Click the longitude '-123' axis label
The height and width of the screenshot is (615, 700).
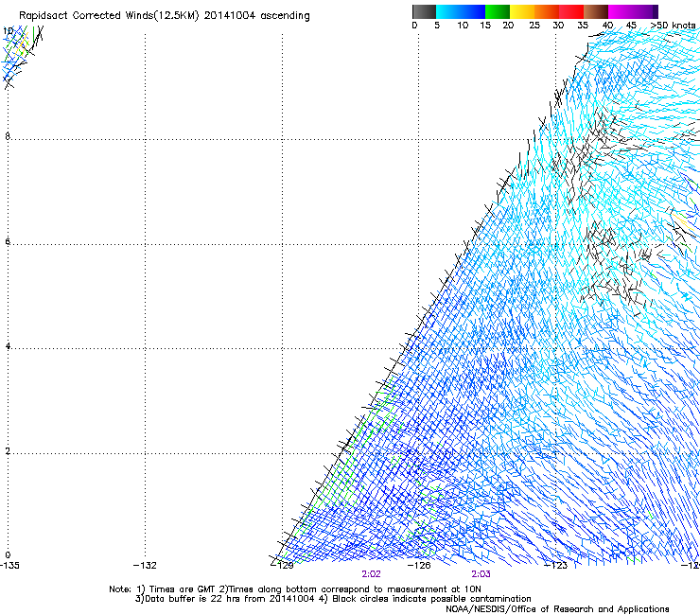[x=556, y=566]
